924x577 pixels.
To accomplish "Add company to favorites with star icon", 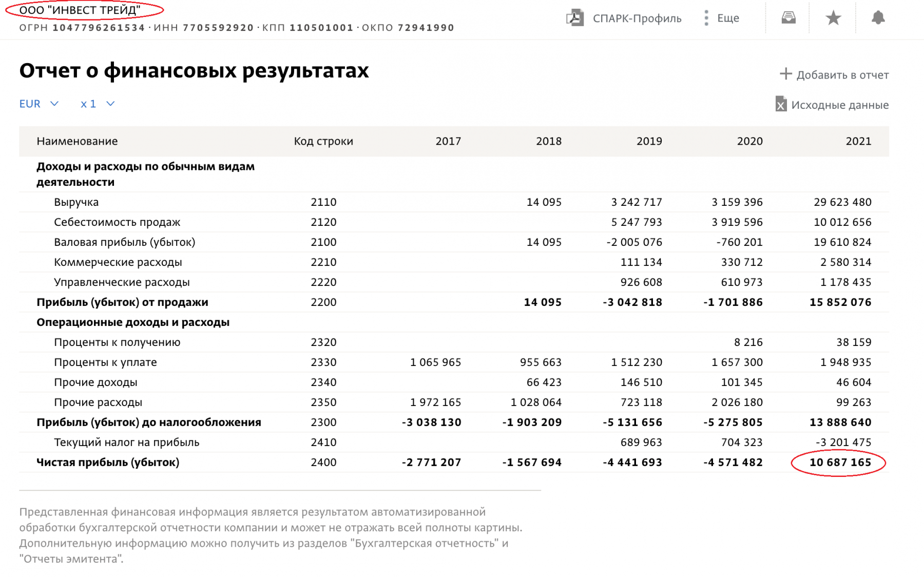I will point(833,18).
